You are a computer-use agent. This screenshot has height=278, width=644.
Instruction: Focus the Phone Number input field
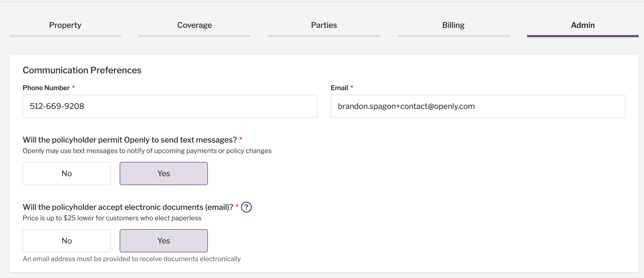coord(170,106)
